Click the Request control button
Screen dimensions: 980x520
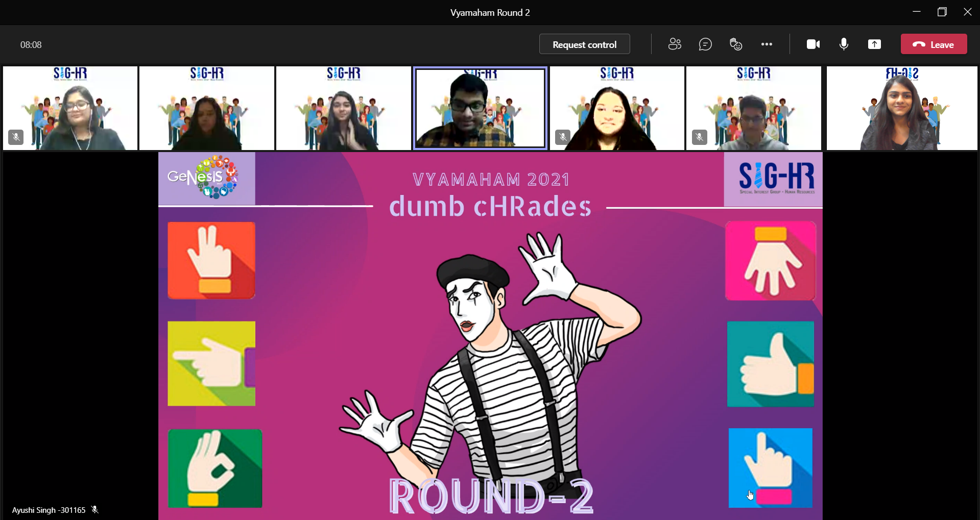click(584, 44)
